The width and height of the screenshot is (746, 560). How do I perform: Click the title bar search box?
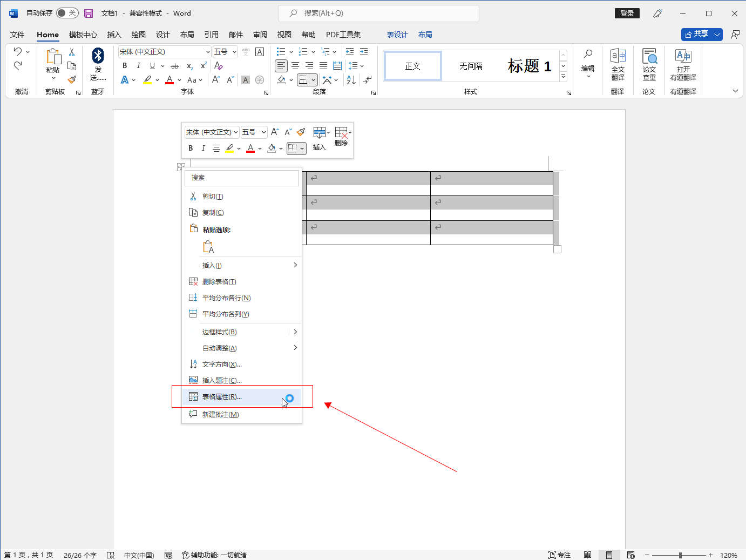378,13
